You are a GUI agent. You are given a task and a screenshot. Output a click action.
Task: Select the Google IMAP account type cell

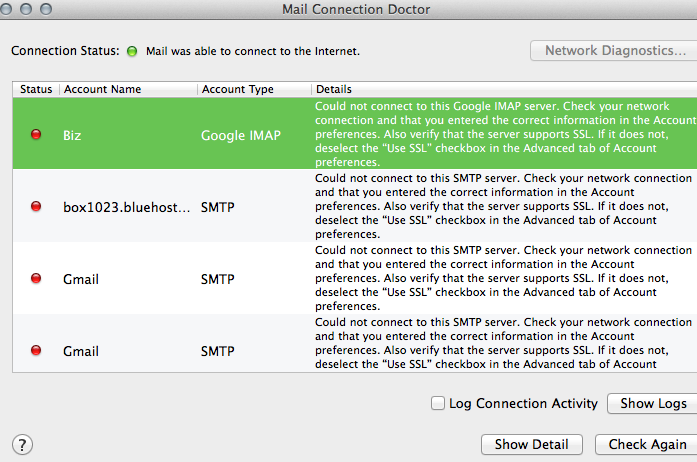click(x=243, y=134)
